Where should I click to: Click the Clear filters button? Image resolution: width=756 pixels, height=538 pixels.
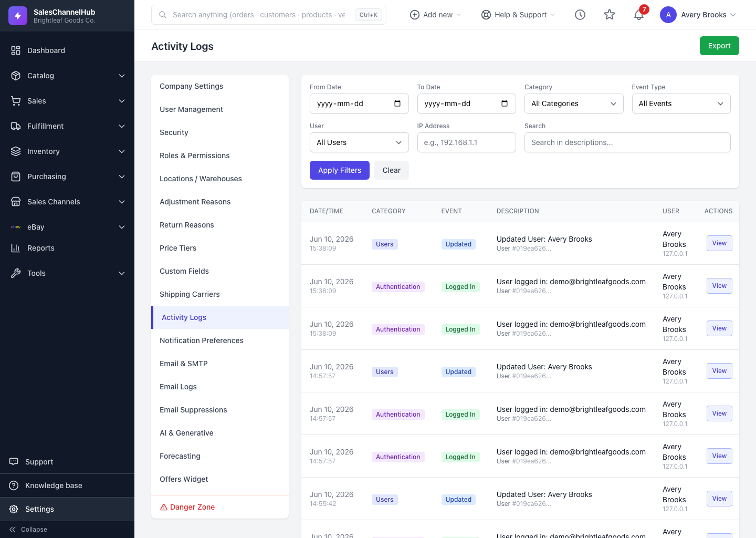392,170
